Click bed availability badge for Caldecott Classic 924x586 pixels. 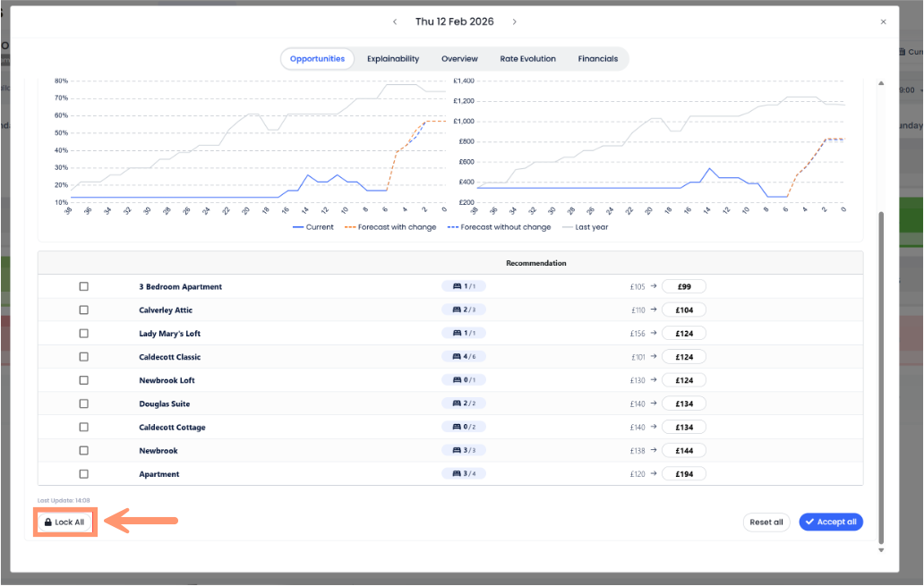click(x=463, y=357)
